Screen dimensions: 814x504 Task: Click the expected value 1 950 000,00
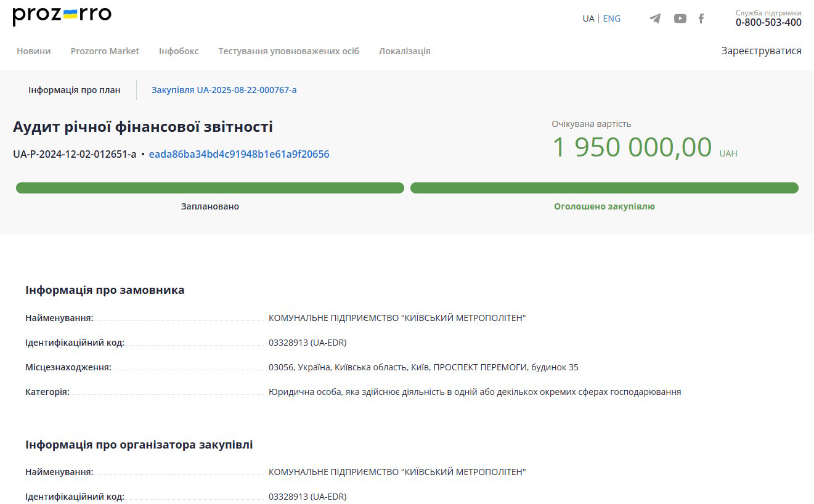click(632, 148)
